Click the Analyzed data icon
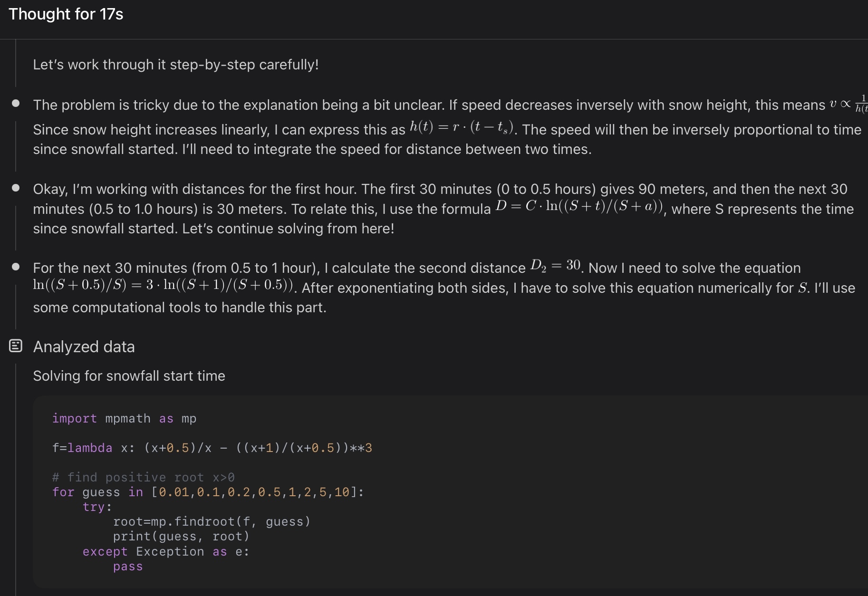Image resolution: width=868 pixels, height=596 pixels. (x=16, y=346)
